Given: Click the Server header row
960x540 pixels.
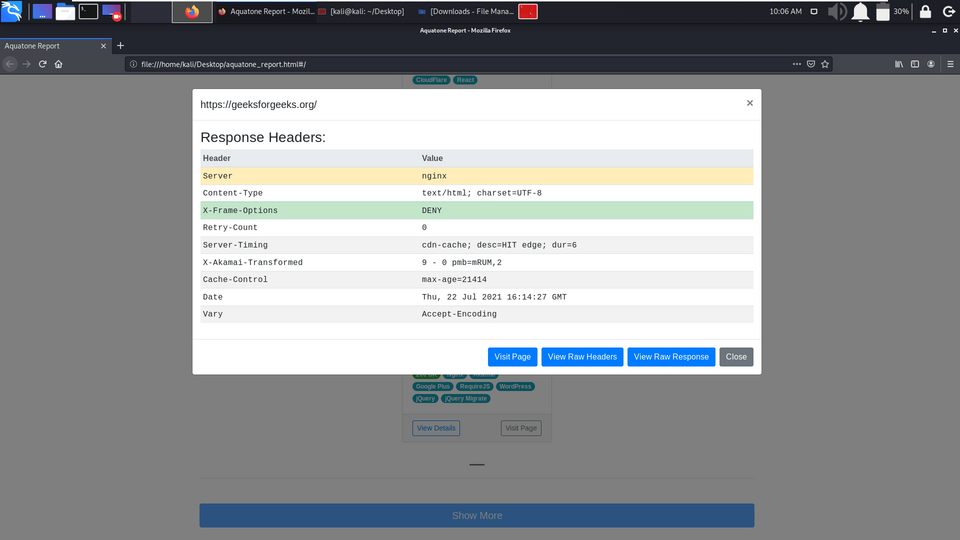Looking at the screenshot, I should pos(476,176).
